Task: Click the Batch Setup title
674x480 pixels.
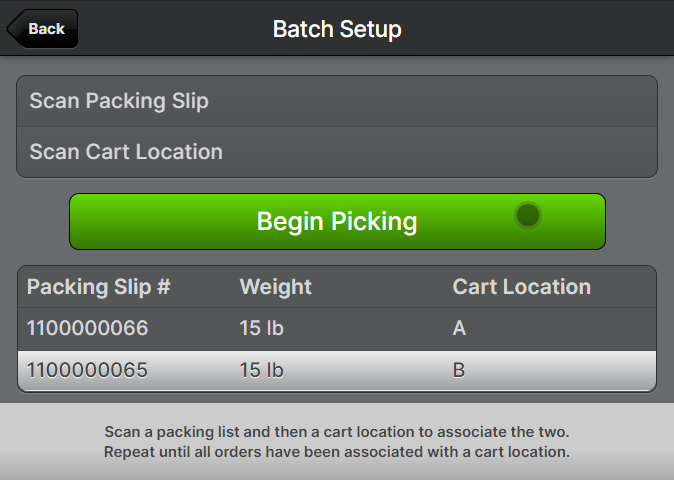Action: click(337, 29)
